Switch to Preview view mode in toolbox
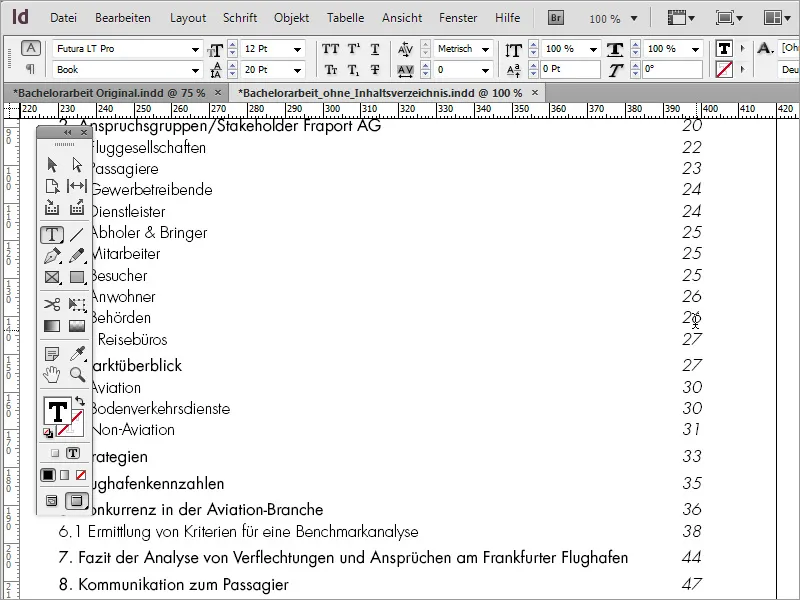Screen dimensions: 800x600 [77, 501]
